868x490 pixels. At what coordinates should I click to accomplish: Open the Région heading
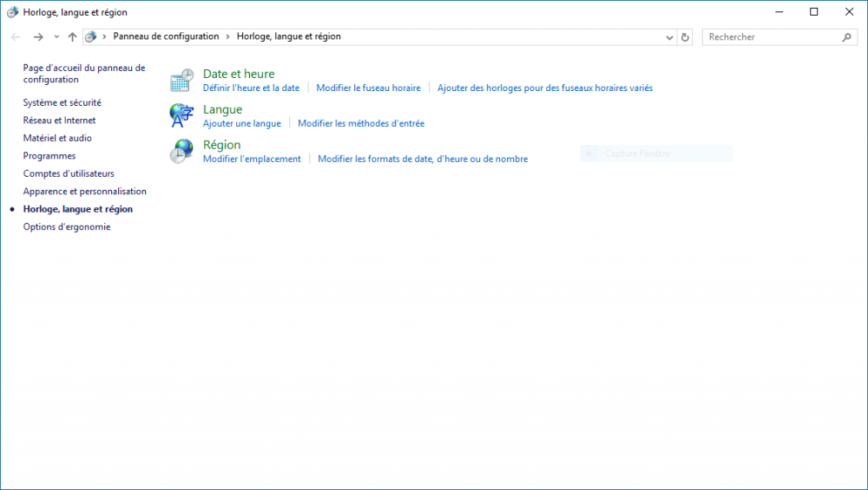click(221, 144)
